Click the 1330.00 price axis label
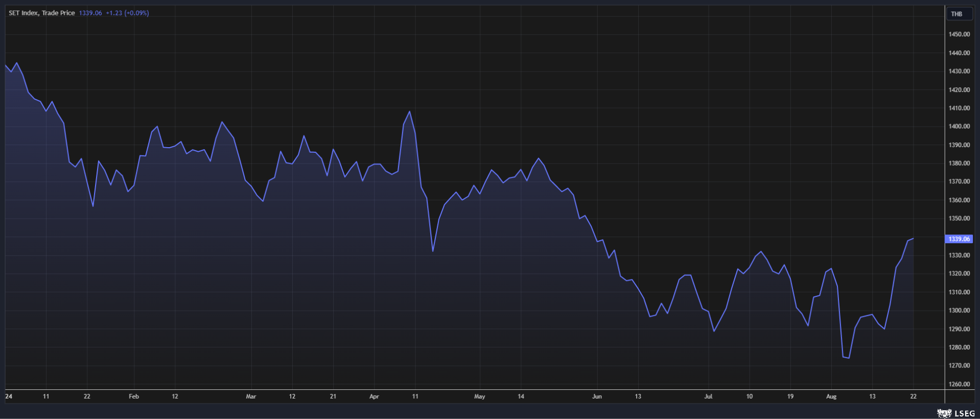The image size is (980, 419). pyautogui.click(x=959, y=255)
